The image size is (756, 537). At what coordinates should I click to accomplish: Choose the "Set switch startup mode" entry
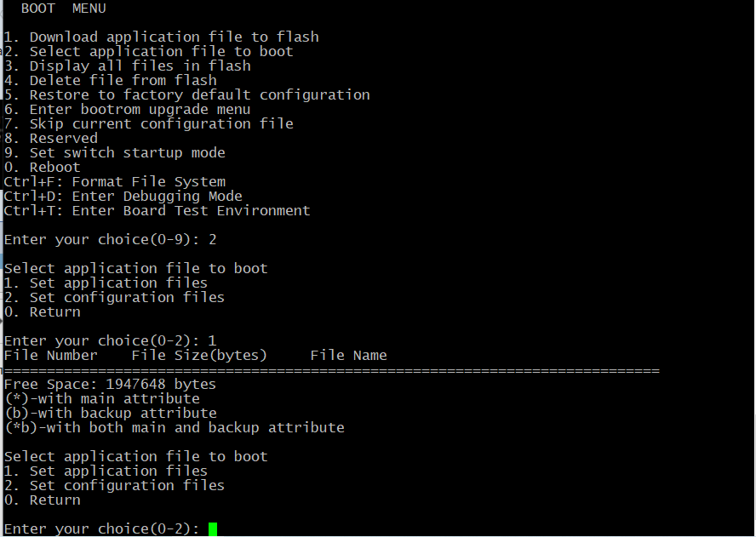(x=115, y=152)
